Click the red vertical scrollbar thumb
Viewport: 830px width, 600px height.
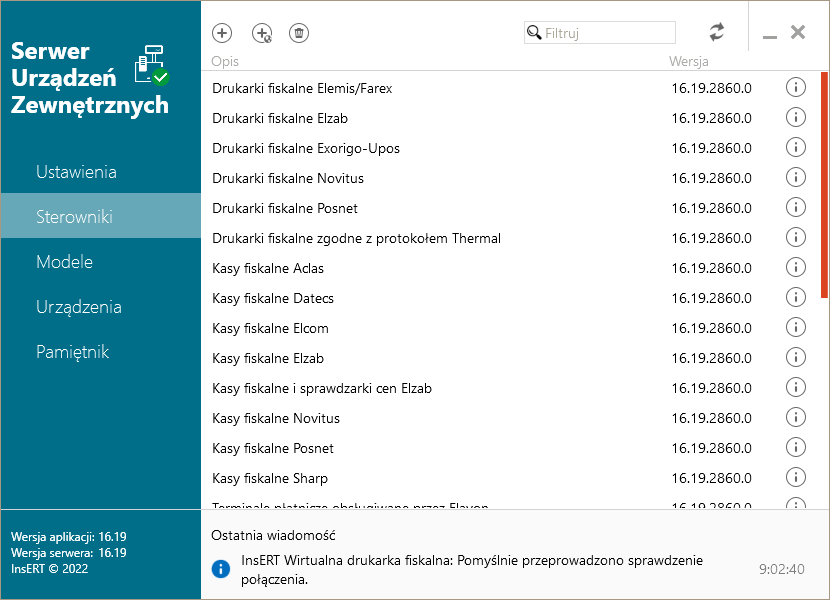824,185
